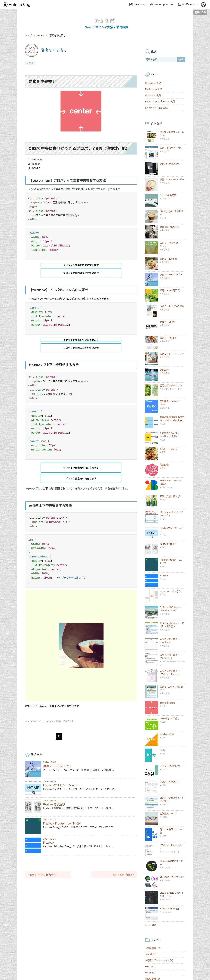Viewport: 210px width, 980px height.
Task: Open the Illustrator 基礎 link
Action: coord(153,83)
